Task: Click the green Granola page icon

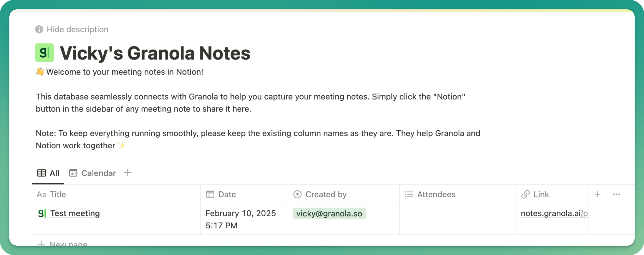Action: 44,53
